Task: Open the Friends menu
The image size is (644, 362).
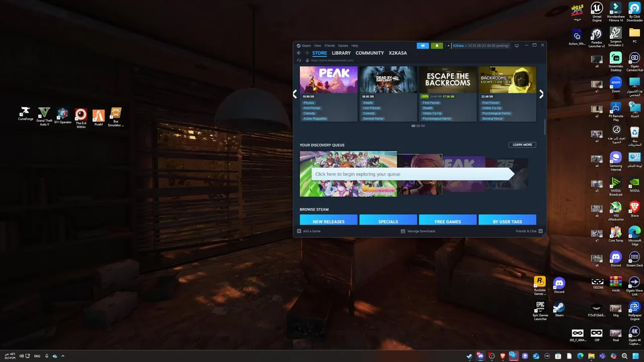Action: point(330,46)
